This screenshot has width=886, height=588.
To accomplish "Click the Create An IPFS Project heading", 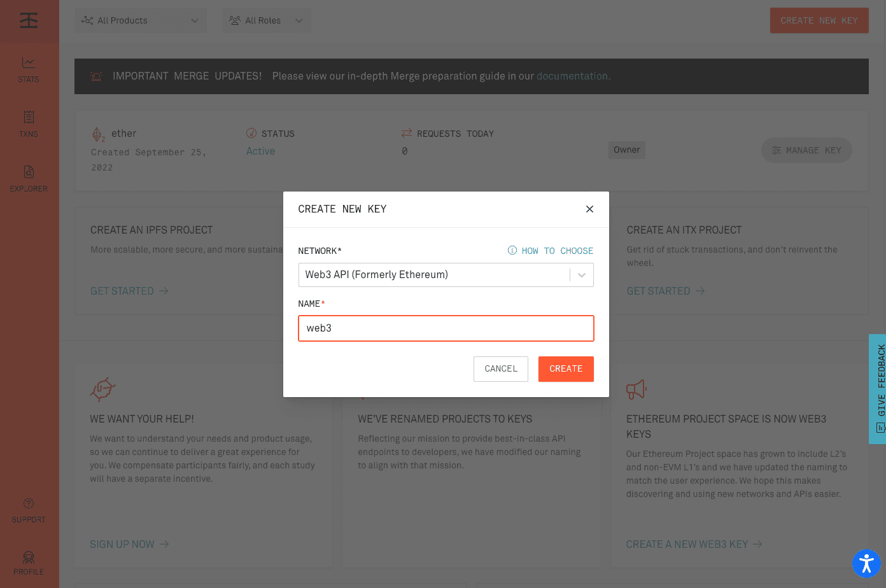I will click(x=151, y=230).
